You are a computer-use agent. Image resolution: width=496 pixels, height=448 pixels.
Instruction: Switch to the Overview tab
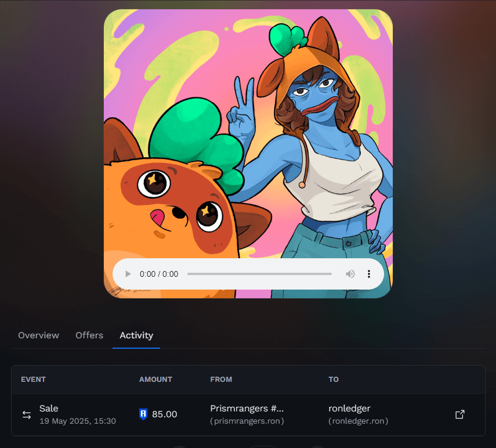click(38, 335)
